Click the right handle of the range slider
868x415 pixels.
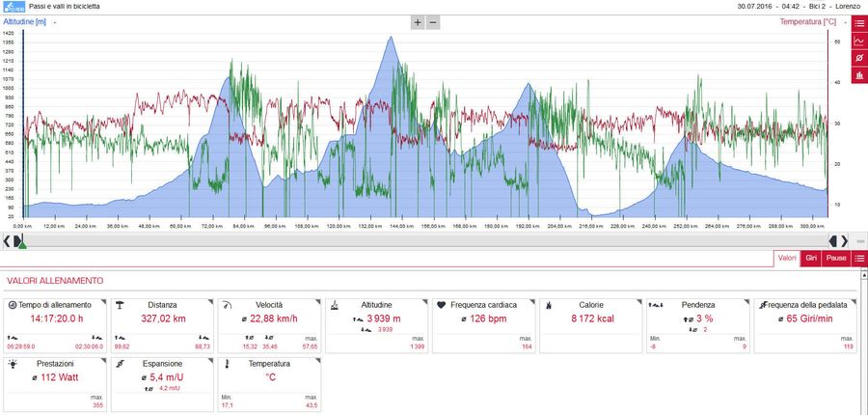click(833, 240)
